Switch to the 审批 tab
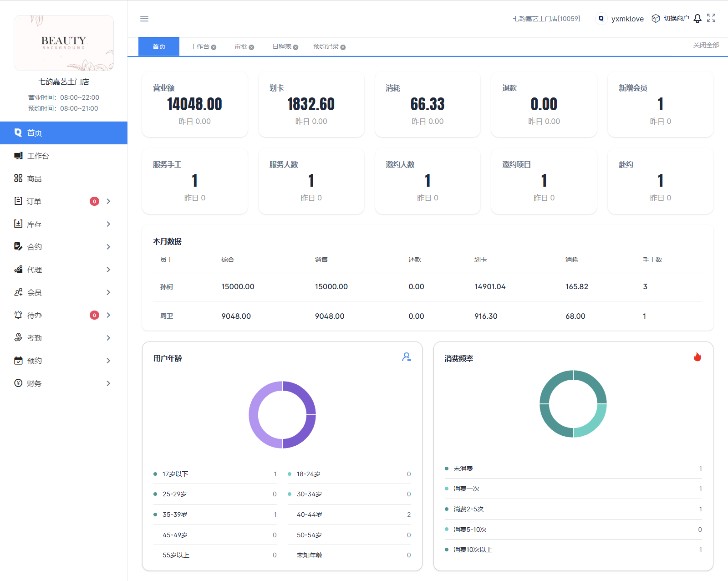The image size is (728, 581). click(240, 47)
